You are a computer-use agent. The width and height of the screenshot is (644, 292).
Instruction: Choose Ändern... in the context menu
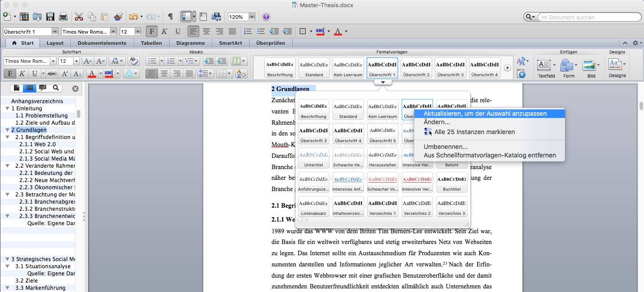[437, 122]
